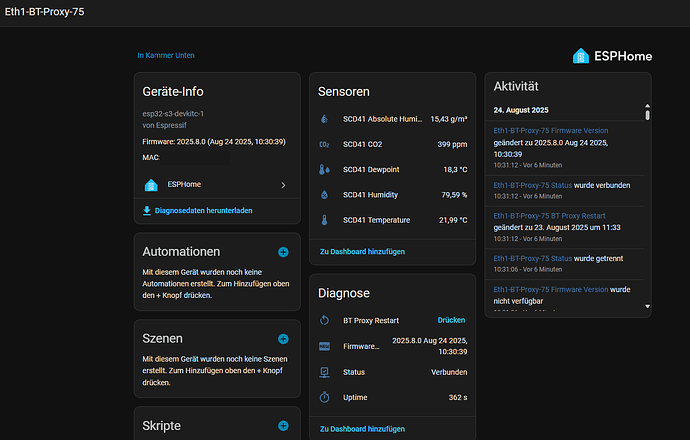The width and height of the screenshot is (690, 440).
Task: Click the SCD41 CO2 sensor icon
Action: click(324, 144)
